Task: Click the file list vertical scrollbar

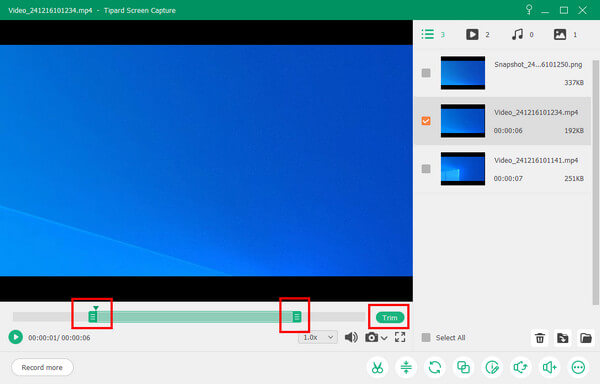Action: point(595,182)
